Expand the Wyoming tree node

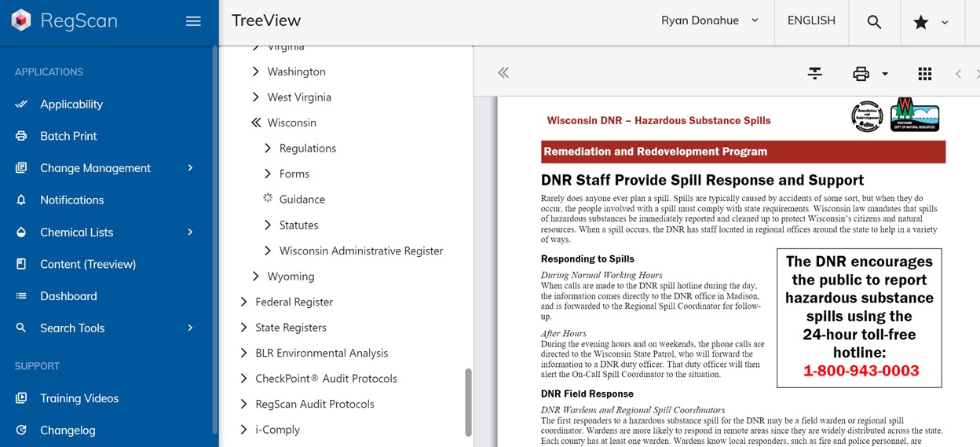(255, 277)
